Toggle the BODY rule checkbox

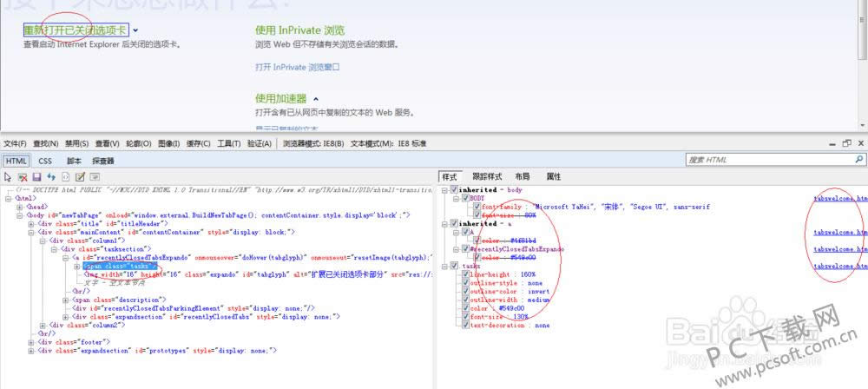click(464, 199)
